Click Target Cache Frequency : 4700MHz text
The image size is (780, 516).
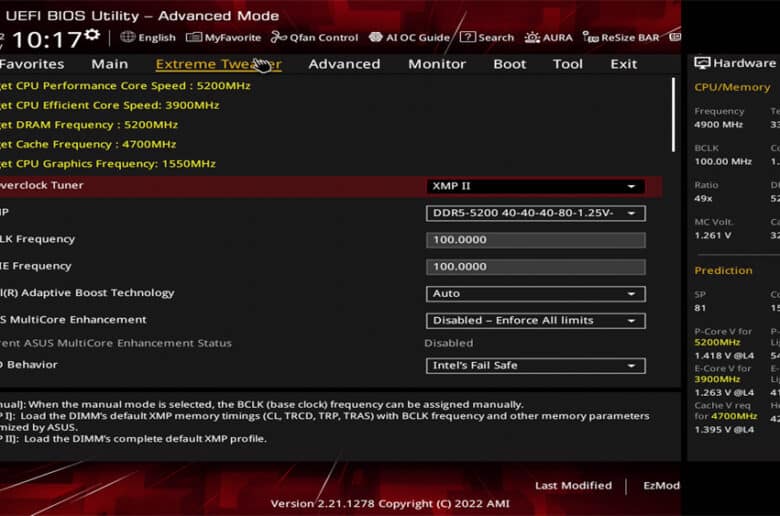point(88,144)
